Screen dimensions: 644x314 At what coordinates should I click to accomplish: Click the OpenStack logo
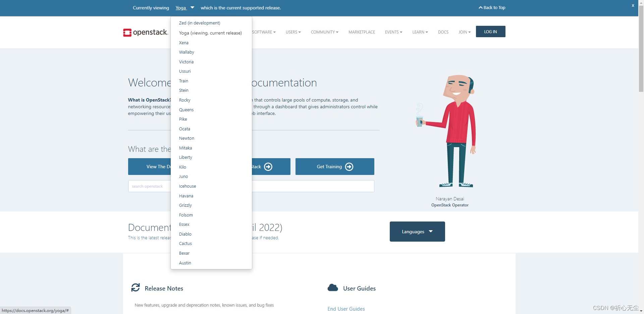[x=145, y=33]
